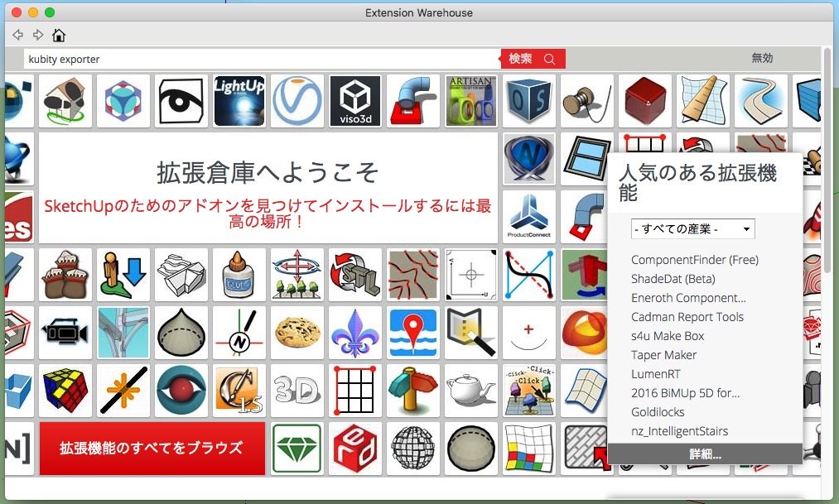Open the fleur-de-lis extension icon
Image resolution: width=839 pixels, height=504 pixels.
(355, 333)
